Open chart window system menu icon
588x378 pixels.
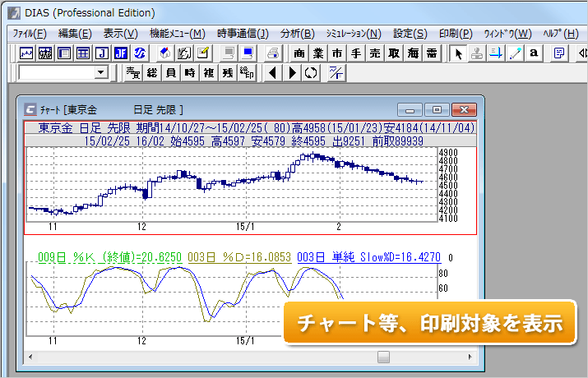(30, 109)
